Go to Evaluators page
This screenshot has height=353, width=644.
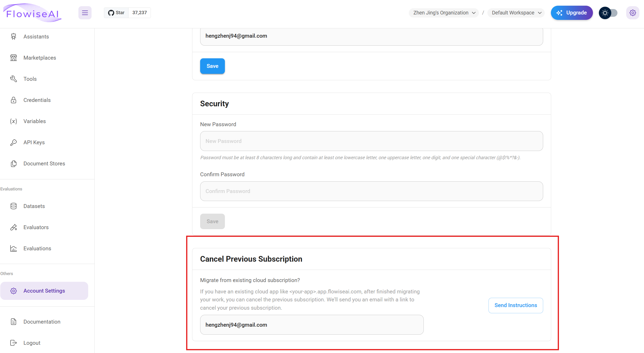[x=36, y=227]
